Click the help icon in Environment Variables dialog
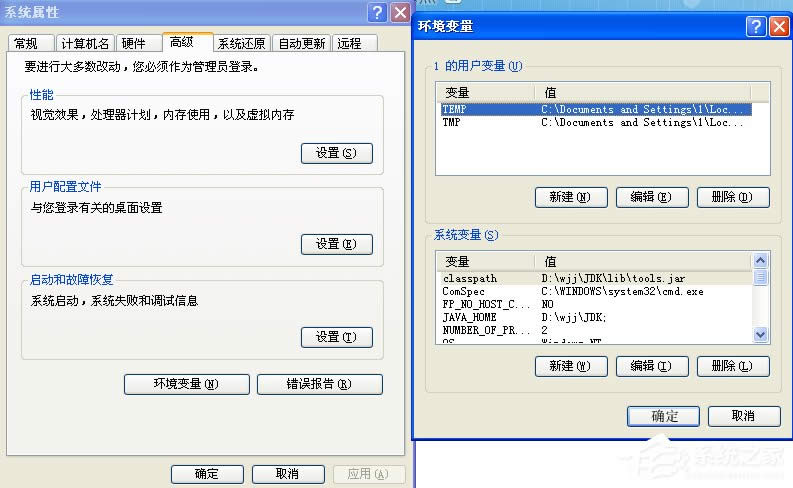Viewport: 793px width, 488px height. pos(755,26)
